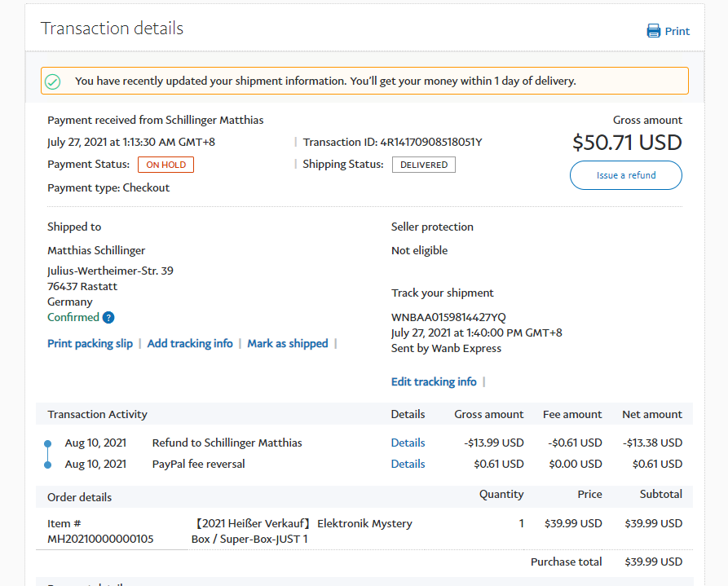Screen dimensions: 728x586
Task: Click the item number MH20210000000105
Action: click(100, 539)
